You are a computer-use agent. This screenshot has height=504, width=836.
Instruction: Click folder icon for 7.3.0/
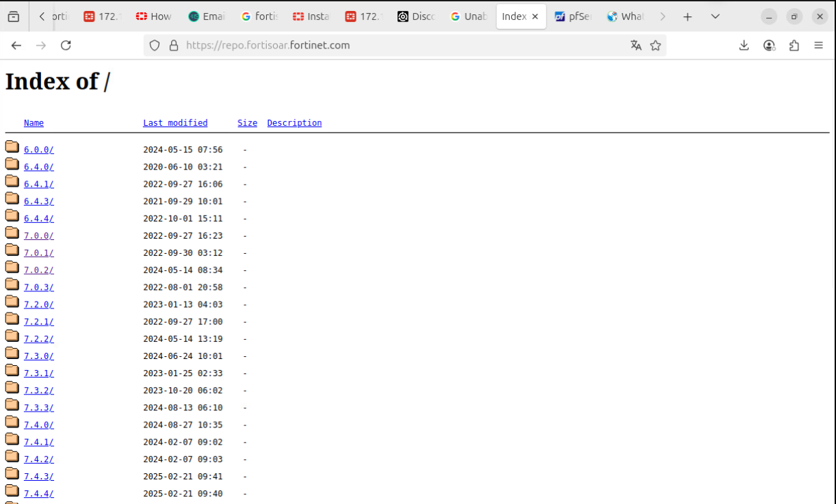[x=12, y=353]
